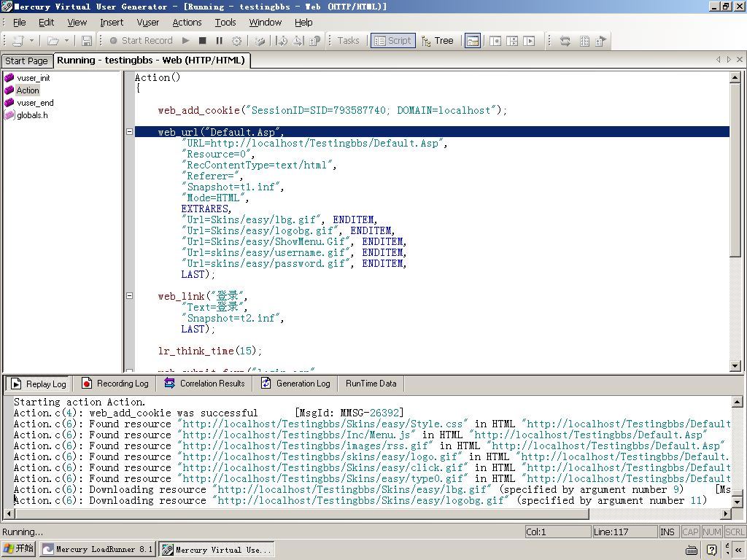Stop the replay with the Stop icon
The image size is (747, 560).
coord(203,41)
